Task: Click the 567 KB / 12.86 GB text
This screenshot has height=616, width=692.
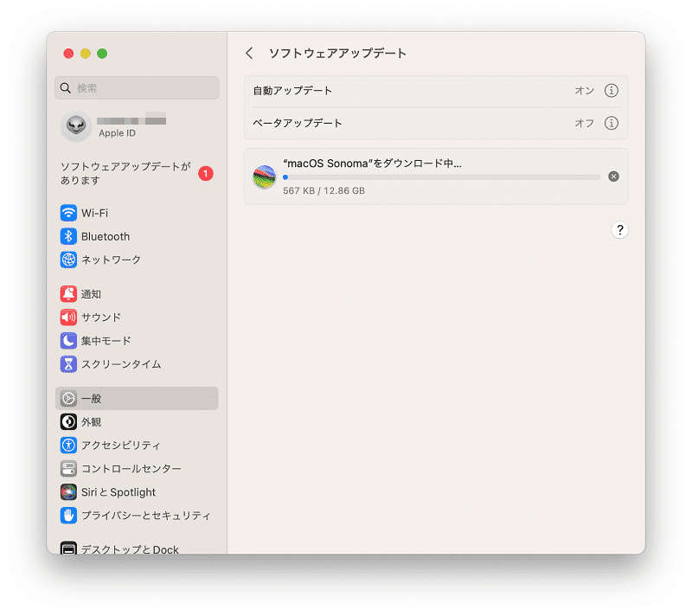Action: tap(324, 190)
